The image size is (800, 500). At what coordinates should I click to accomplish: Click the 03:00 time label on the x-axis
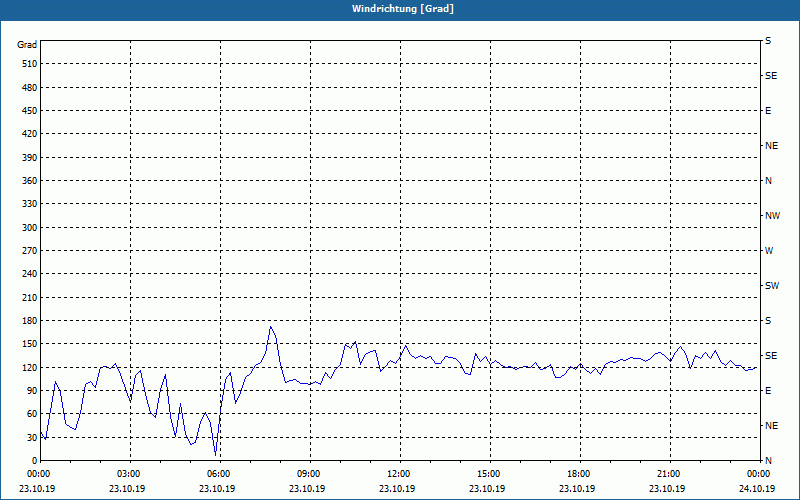click(131, 474)
